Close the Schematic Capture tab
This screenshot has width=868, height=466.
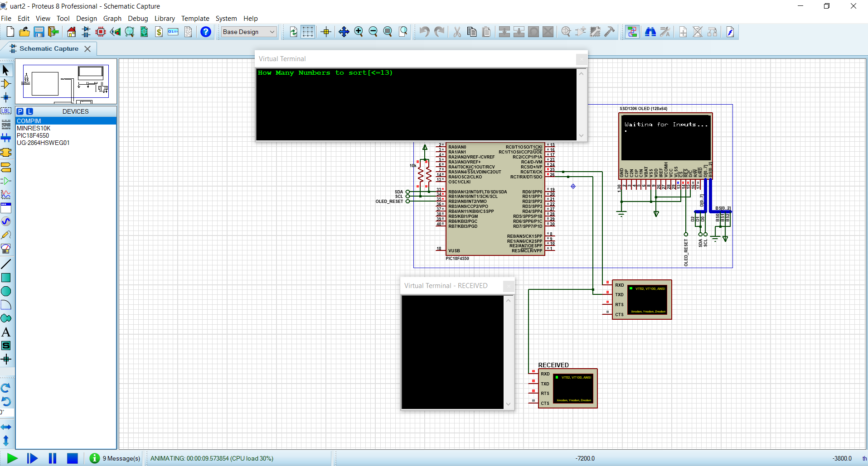[87, 48]
